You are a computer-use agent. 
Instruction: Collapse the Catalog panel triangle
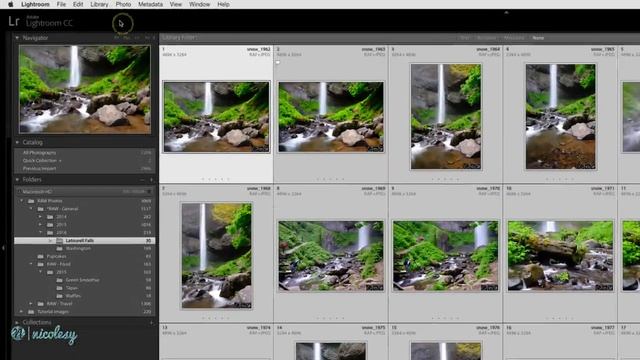coord(17,142)
